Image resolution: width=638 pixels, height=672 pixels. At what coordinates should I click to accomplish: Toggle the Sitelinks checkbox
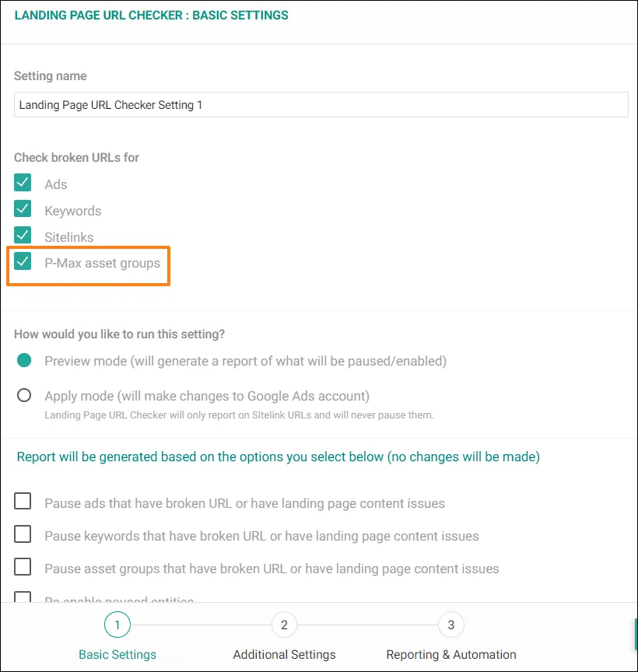click(23, 235)
